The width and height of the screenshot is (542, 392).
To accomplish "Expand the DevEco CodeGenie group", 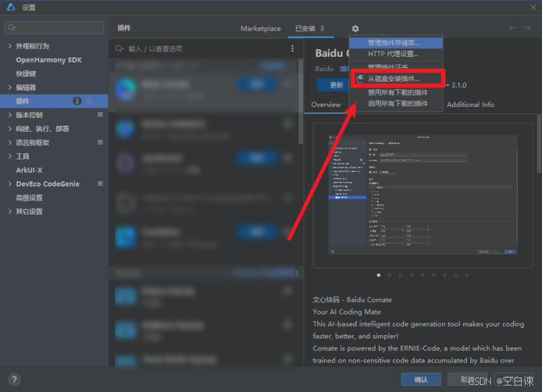I will click(10, 184).
